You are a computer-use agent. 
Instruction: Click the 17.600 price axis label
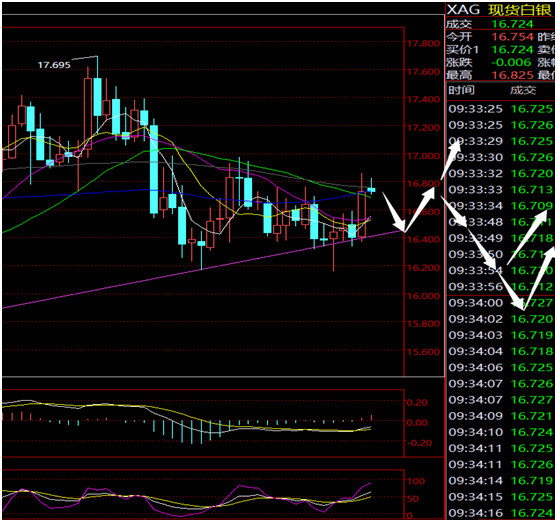tap(423, 72)
